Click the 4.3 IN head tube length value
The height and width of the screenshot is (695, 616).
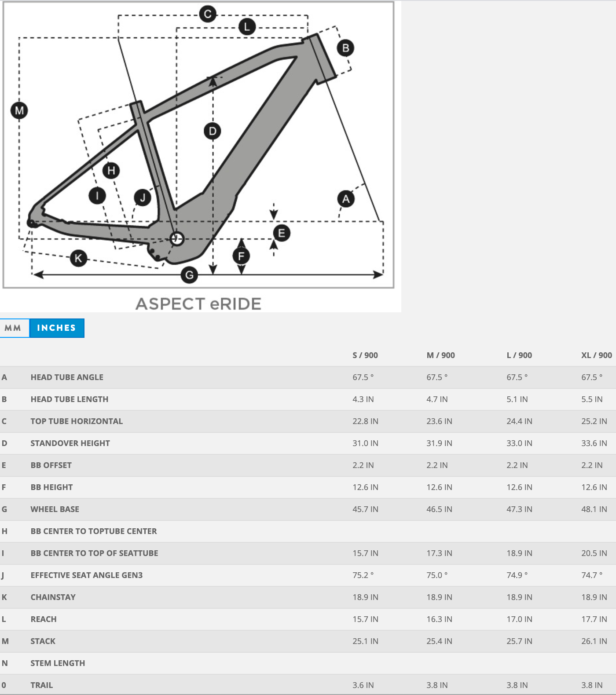point(363,399)
